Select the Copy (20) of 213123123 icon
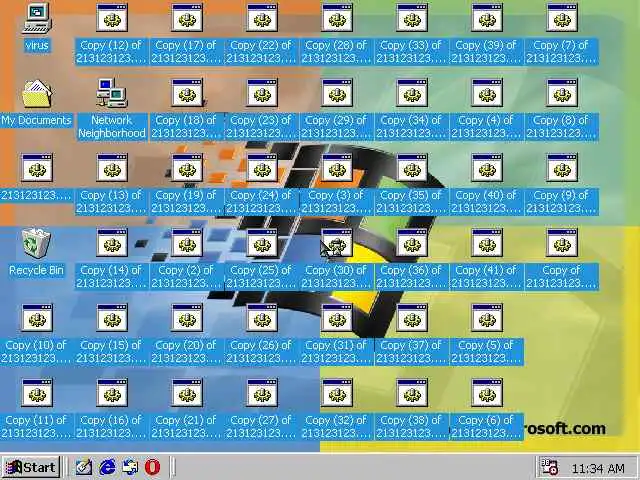 point(187,318)
